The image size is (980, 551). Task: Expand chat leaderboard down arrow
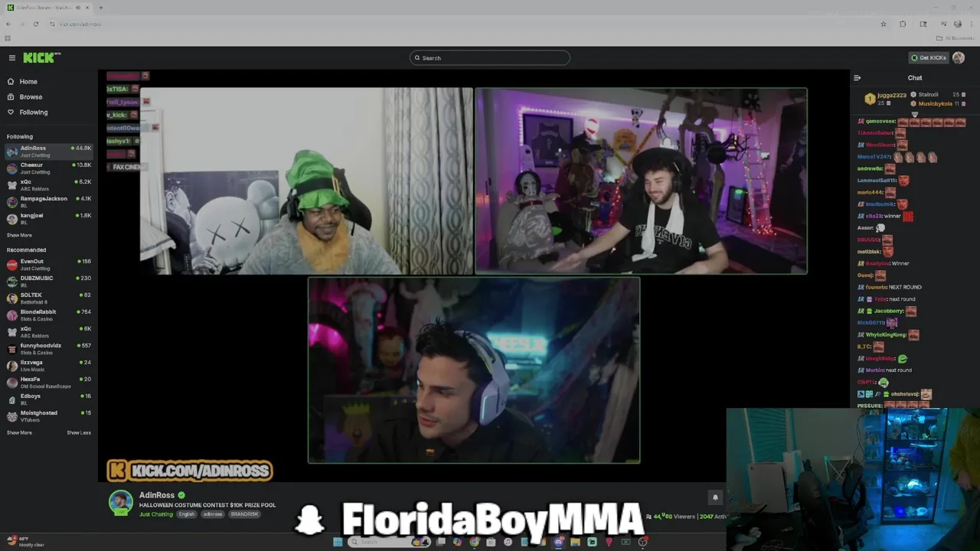(914, 113)
